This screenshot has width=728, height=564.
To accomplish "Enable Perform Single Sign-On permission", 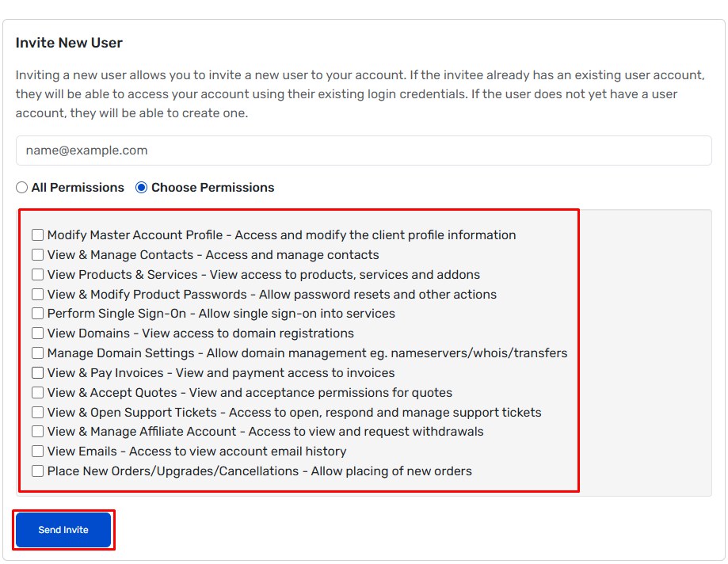I will (x=37, y=314).
